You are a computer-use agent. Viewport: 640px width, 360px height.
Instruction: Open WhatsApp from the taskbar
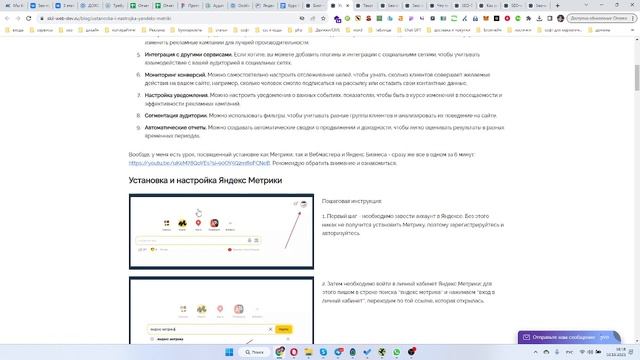pyautogui.click(x=397, y=352)
